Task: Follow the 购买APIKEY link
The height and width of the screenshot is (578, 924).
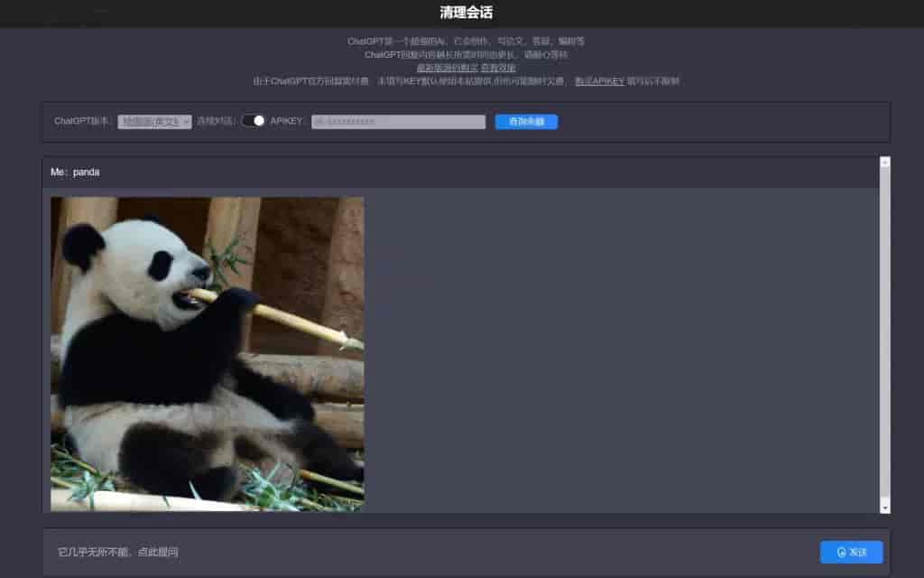Action: tap(599, 81)
